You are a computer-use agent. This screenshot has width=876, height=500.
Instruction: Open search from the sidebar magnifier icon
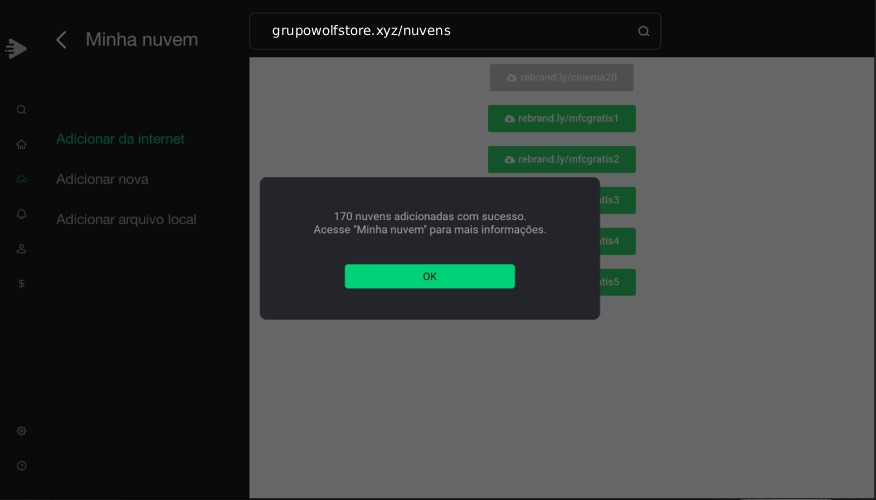21,110
